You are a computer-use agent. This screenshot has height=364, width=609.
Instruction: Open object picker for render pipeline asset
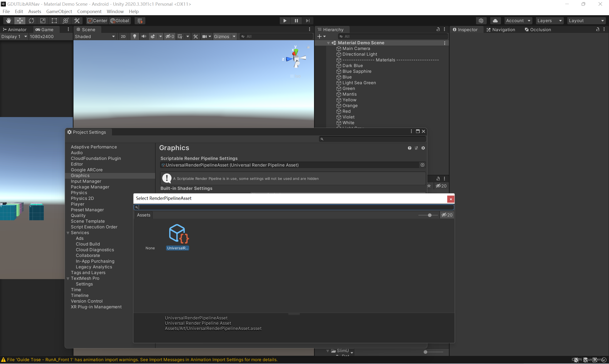point(422,165)
